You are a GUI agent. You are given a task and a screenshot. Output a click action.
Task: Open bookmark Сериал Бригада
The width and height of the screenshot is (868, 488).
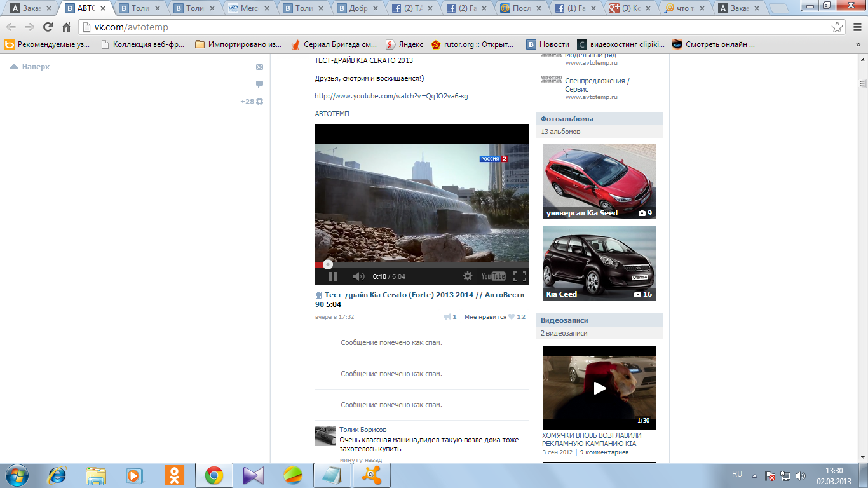coord(334,44)
